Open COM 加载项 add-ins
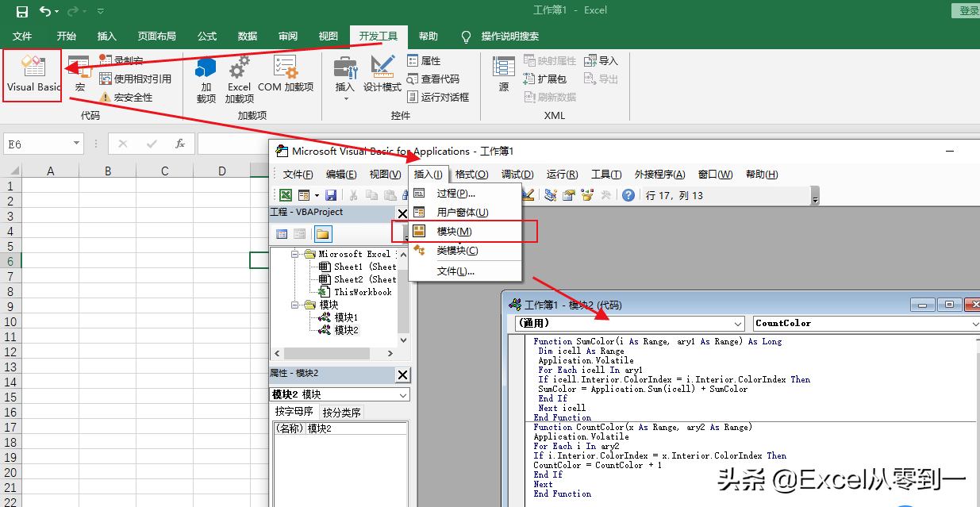 (x=286, y=75)
